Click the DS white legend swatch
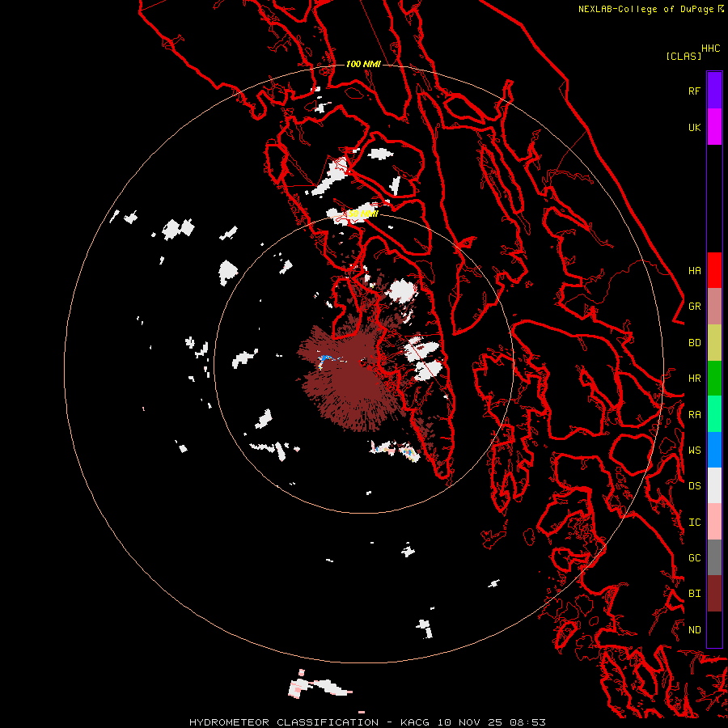Screen dimensions: 728x728 (x=714, y=485)
